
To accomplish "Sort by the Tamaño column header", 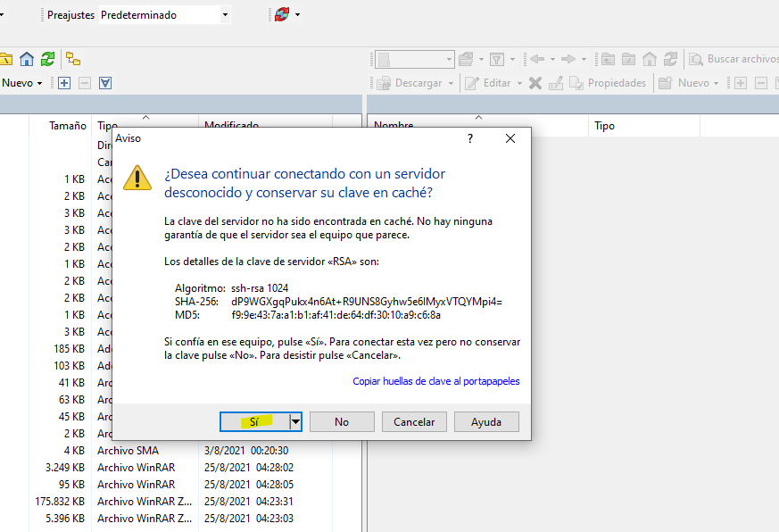I will 68,126.
